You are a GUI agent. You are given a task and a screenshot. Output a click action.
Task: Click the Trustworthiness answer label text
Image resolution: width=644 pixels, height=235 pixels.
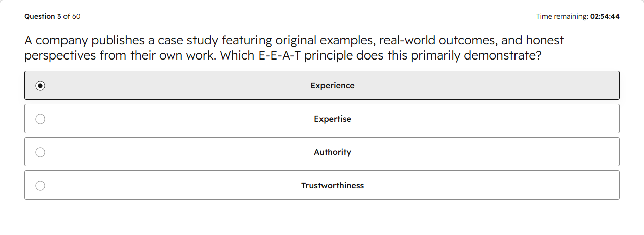tap(333, 186)
